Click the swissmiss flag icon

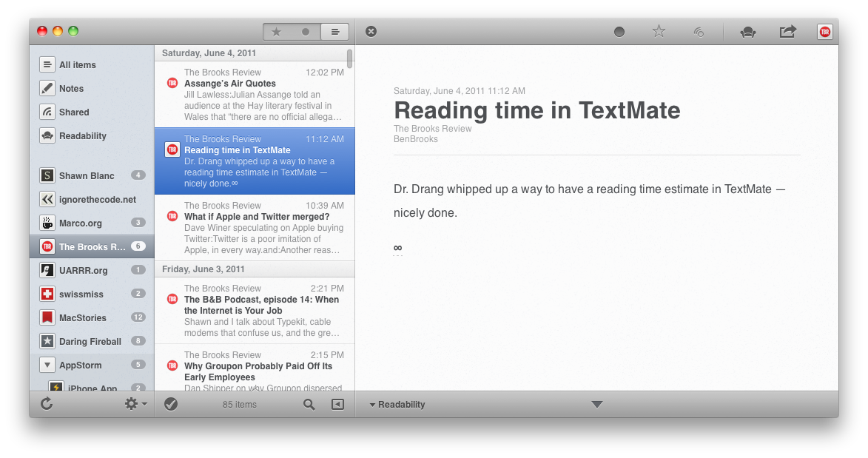coord(47,294)
